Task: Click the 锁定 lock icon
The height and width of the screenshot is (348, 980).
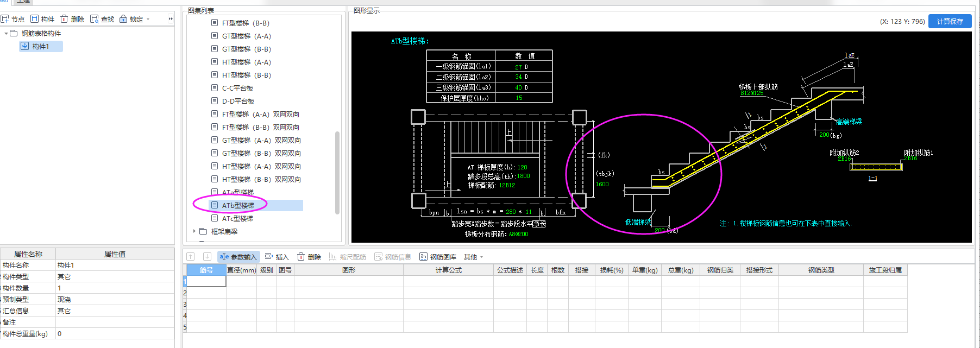Action: (x=123, y=19)
